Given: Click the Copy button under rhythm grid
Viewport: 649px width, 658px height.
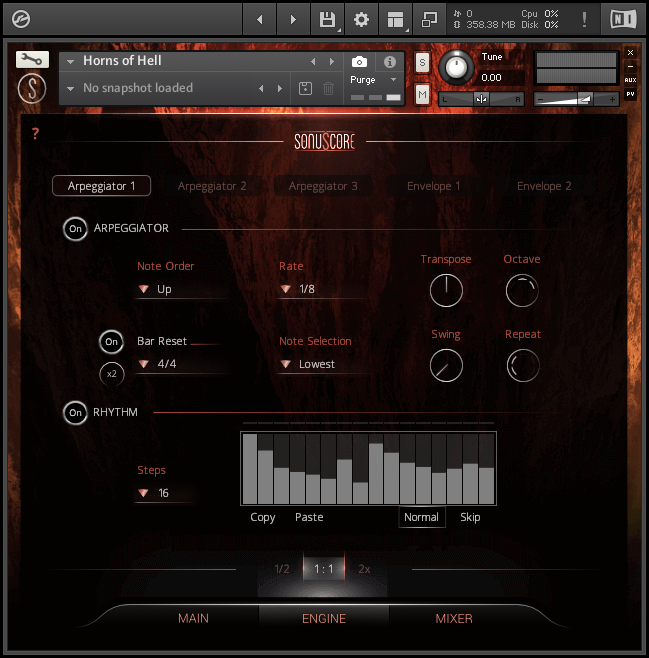Looking at the screenshot, I should coord(263,517).
